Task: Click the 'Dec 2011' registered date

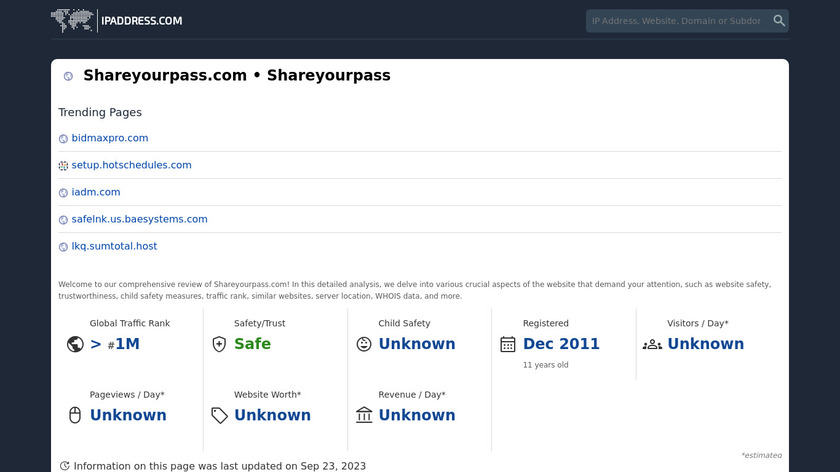Action: pos(561,344)
